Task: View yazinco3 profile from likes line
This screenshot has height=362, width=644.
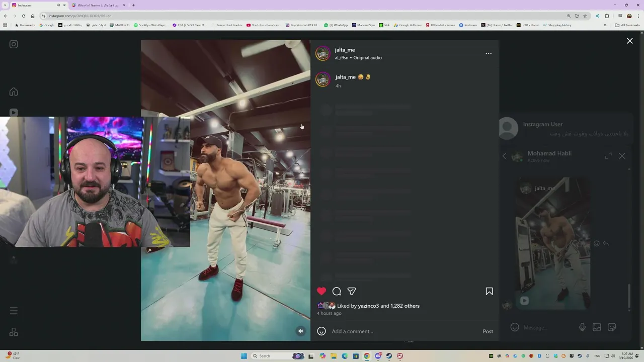Action: (368, 306)
